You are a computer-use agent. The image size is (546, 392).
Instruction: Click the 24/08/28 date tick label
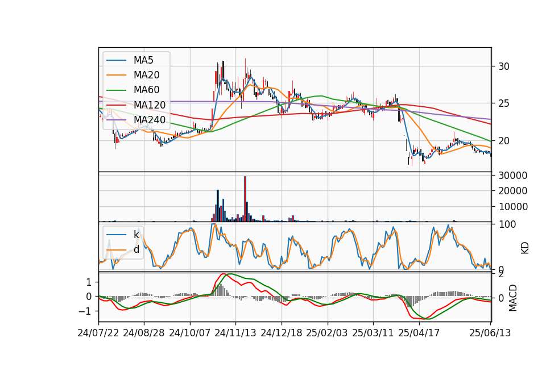point(144,333)
